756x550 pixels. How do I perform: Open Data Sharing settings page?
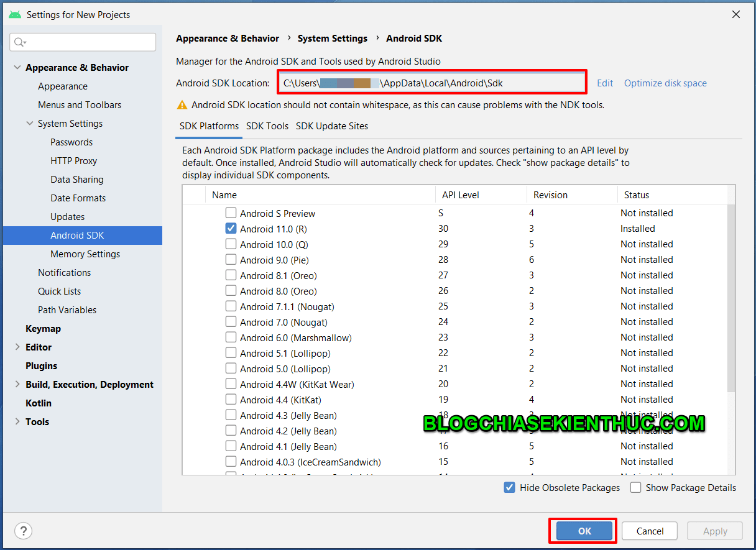click(77, 180)
